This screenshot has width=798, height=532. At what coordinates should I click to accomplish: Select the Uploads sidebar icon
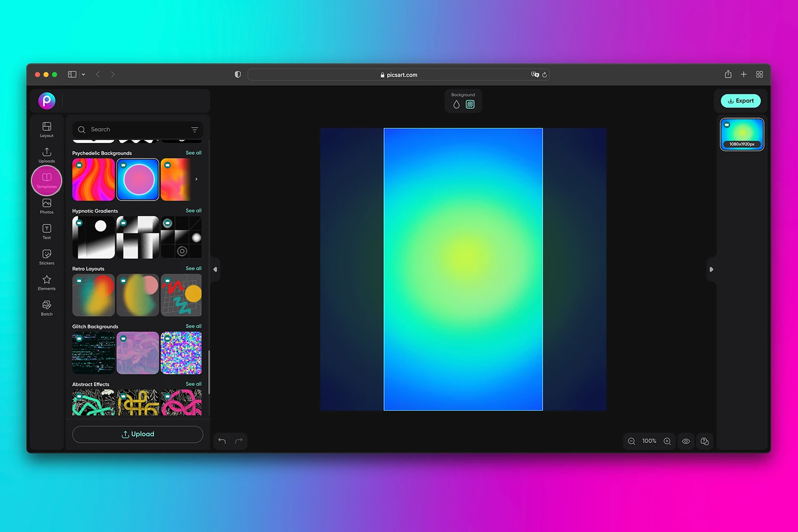(46, 154)
